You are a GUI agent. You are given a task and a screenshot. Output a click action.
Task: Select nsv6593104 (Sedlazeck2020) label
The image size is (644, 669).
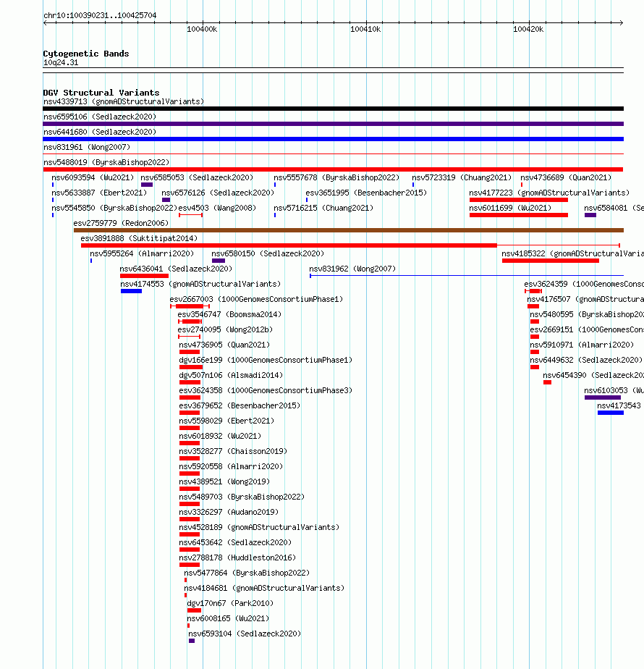click(x=245, y=634)
